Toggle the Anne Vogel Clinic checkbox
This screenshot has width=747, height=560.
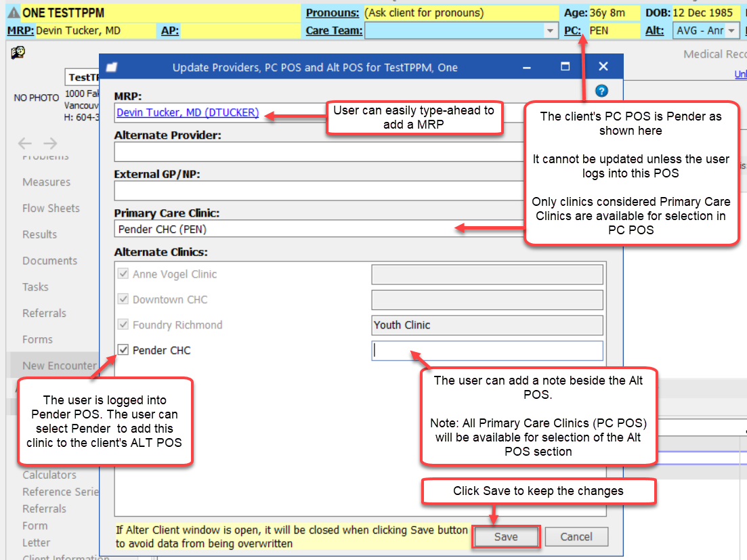click(123, 274)
